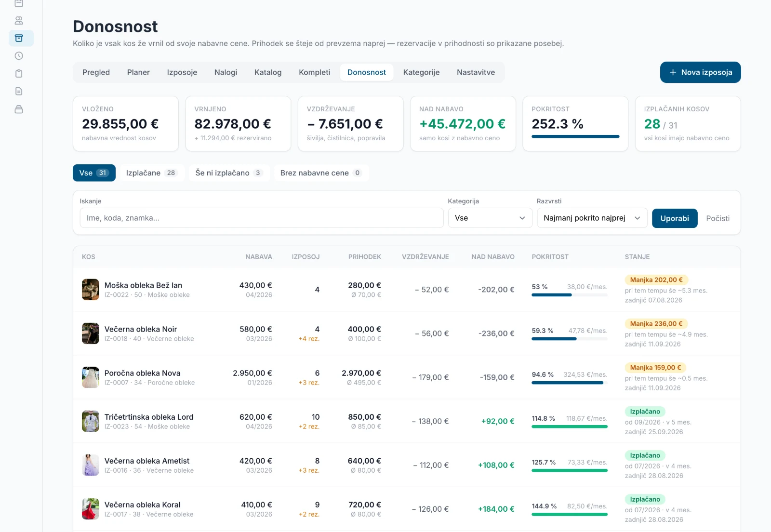Image resolution: width=771 pixels, height=532 pixels.
Task: Open the topmost calendar icon in sidebar
Action: click(x=19, y=3)
